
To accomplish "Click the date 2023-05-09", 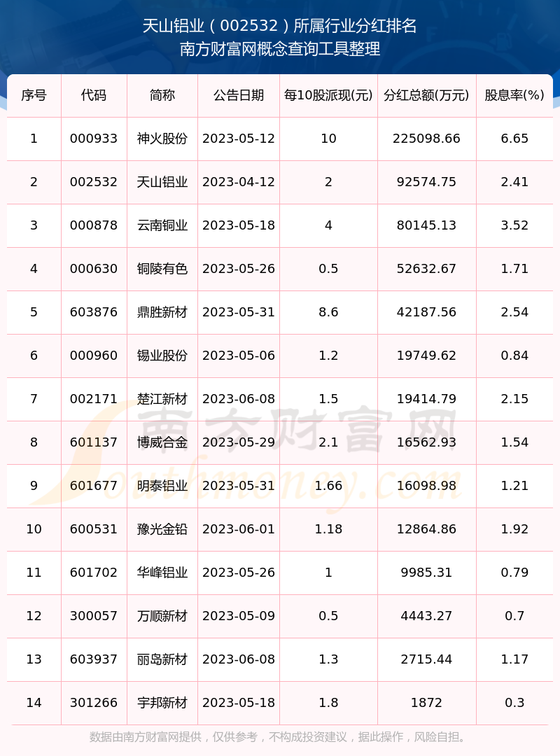I will [239, 616].
